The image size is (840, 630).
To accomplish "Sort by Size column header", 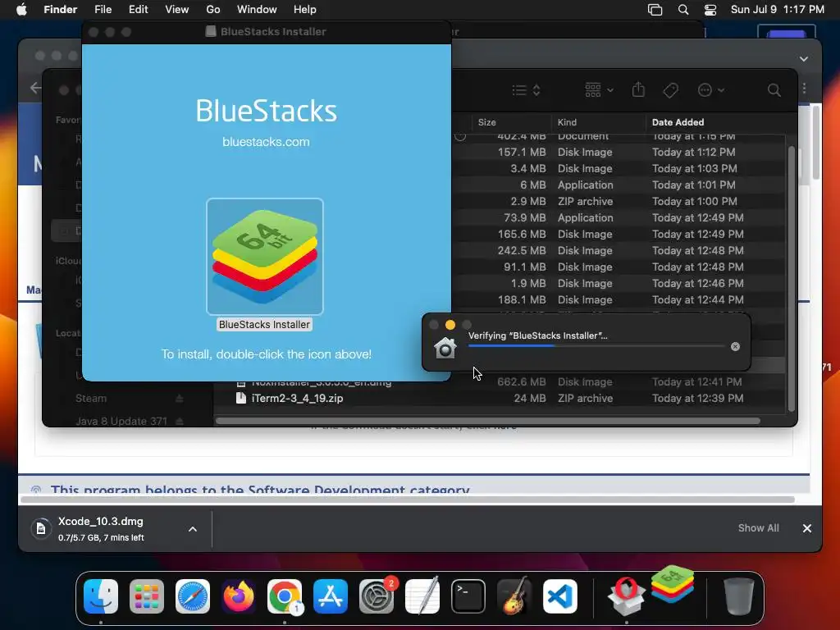I will coord(486,122).
